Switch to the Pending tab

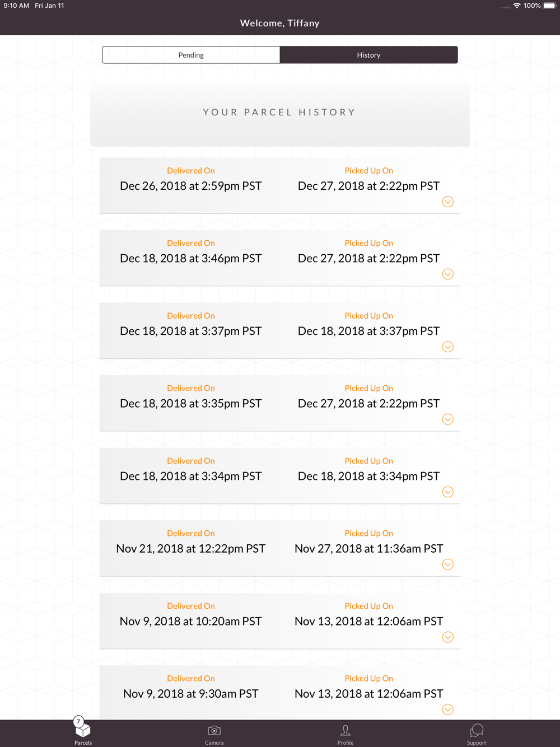pyautogui.click(x=191, y=55)
